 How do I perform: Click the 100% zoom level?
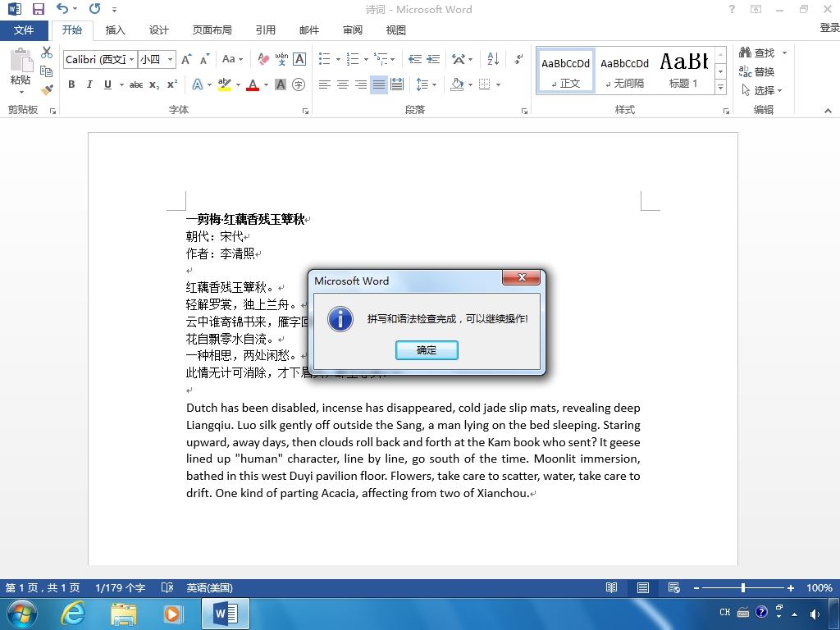[819, 587]
